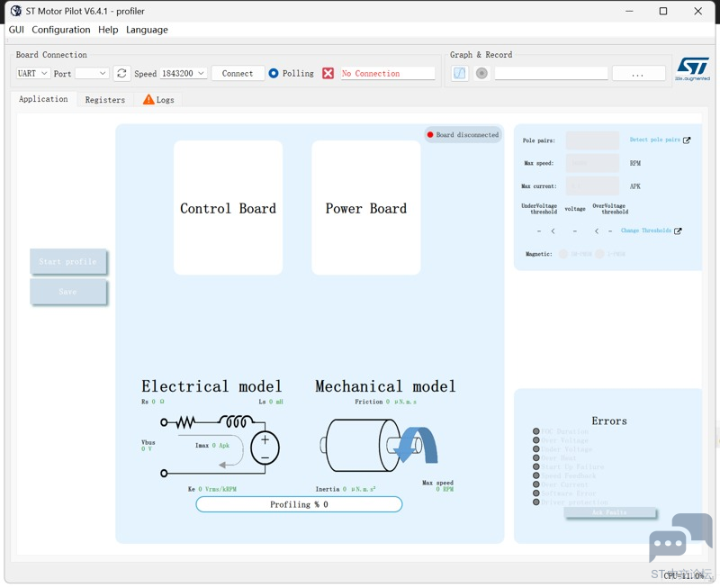Viewport: 720px width, 588px height.
Task: Select the I-PMSM magnetic radio option
Action: 599,254
